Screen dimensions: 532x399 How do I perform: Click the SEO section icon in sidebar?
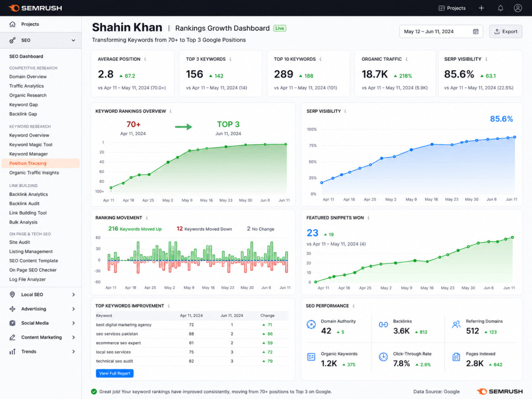point(13,40)
